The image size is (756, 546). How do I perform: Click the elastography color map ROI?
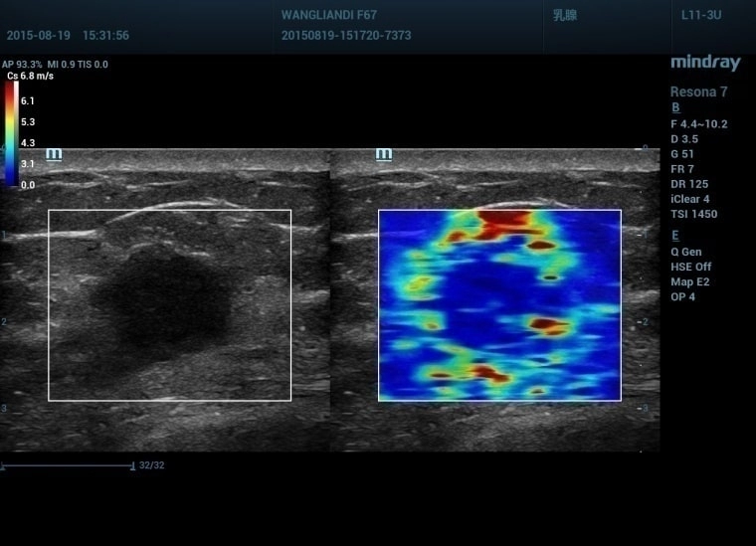(499, 304)
